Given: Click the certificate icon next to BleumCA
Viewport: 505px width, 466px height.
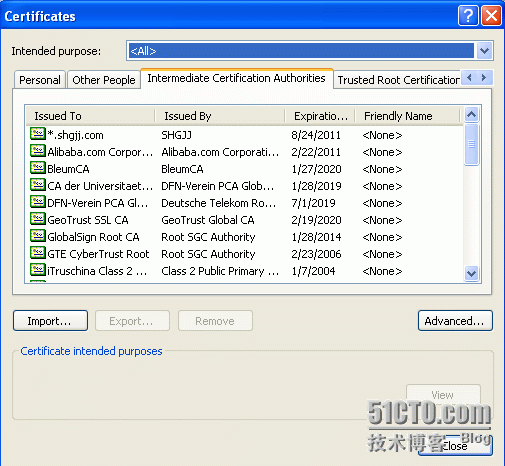Looking at the screenshot, I should click(x=38, y=168).
